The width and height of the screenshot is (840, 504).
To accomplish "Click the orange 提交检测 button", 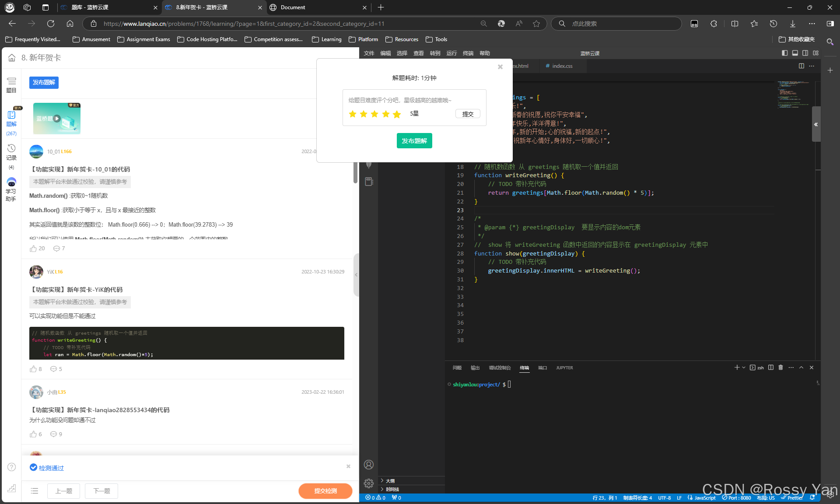I will point(325,491).
